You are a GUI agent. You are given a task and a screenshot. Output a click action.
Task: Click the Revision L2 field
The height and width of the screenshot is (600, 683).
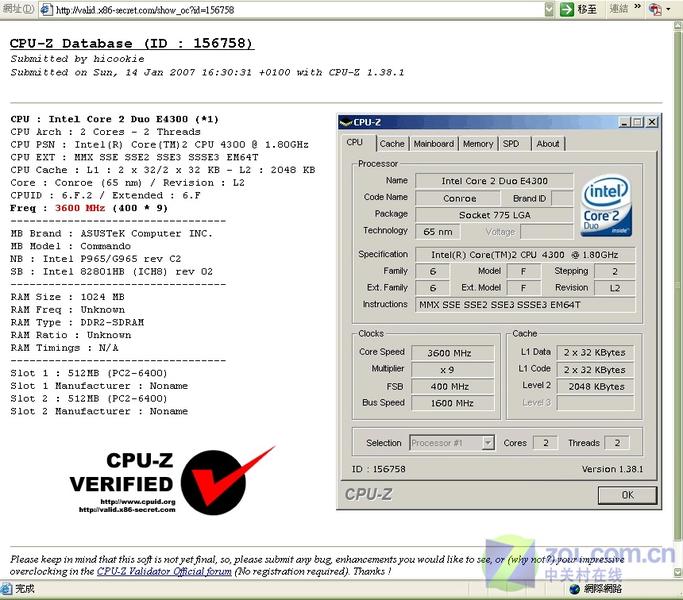click(x=615, y=288)
